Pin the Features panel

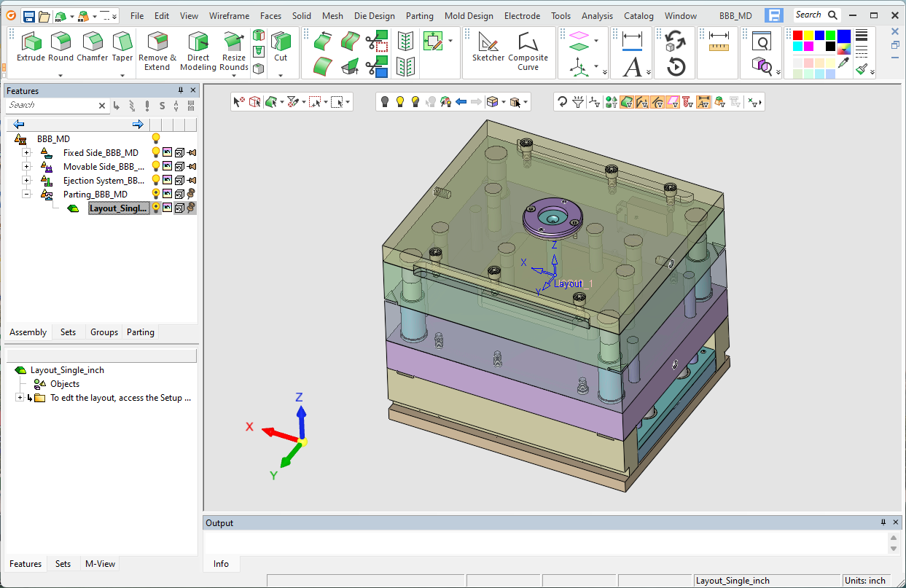coord(181,90)
